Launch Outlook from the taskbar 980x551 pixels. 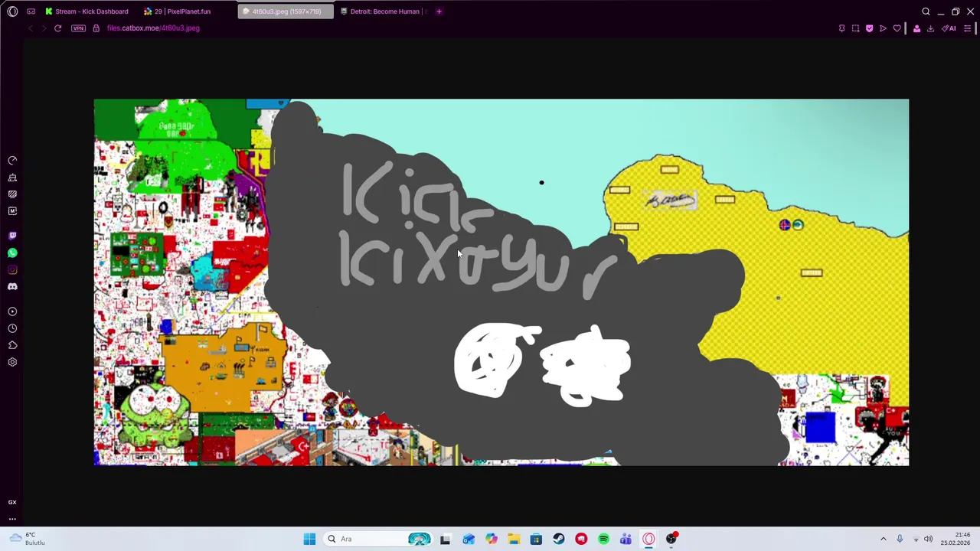point(469,539)
